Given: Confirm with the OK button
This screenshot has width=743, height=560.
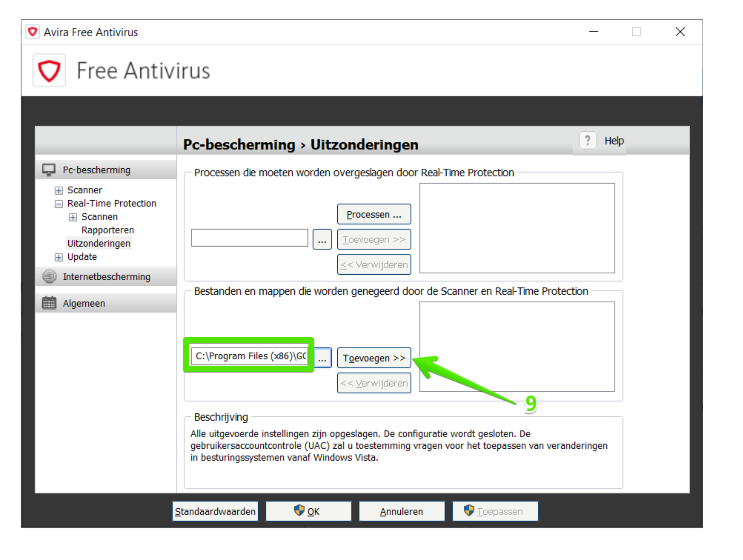Looking at the screenshot, I should tap(308, 511).
